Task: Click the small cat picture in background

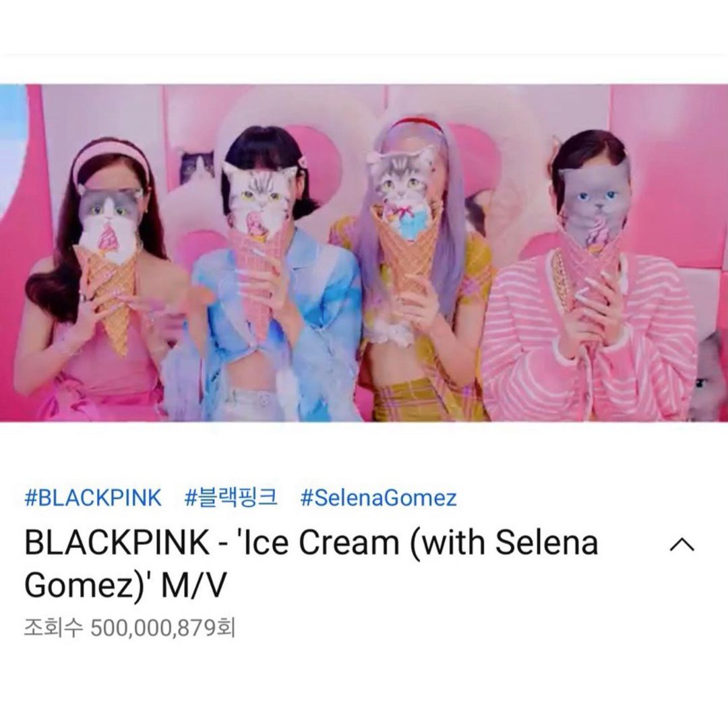Action: coord(196,168)
